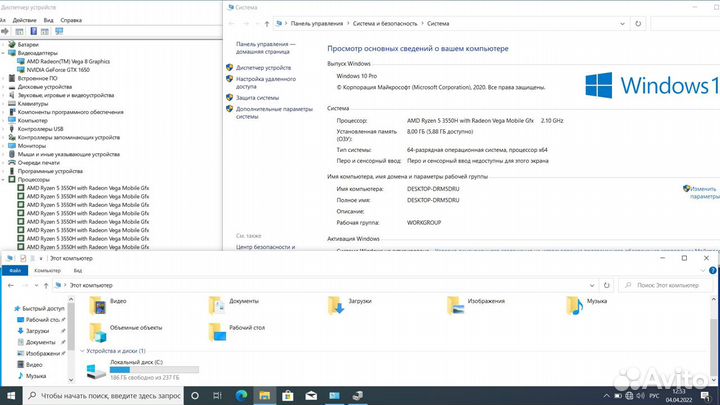This screenshot has width=720, height=405.
Task: Select Программные устройства category
Action: (x=50, y=171)
